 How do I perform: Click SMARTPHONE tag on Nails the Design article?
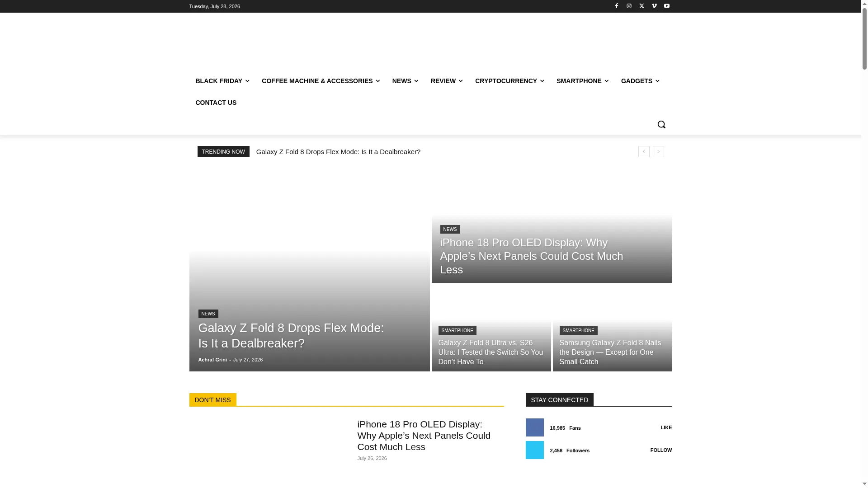point(578,331)
